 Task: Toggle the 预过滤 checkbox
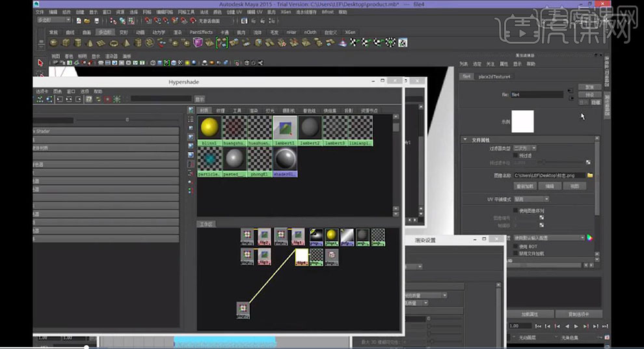pyautogui.click(x=516, y=156)
